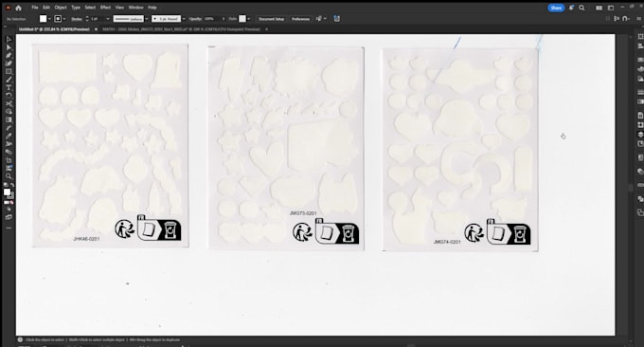Select the Scissors tool
This screenshot has width=644, height=347.
click(9, 103)
